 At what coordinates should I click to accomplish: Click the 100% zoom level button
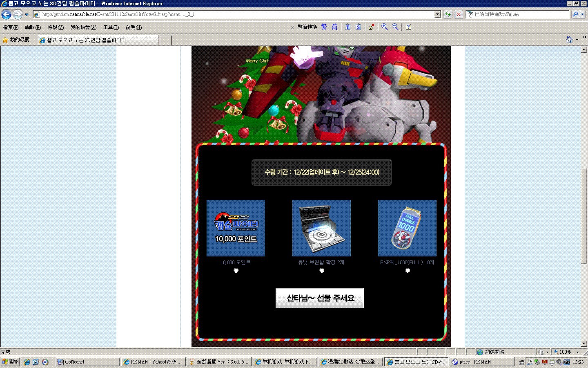click(x=562, y=352)
